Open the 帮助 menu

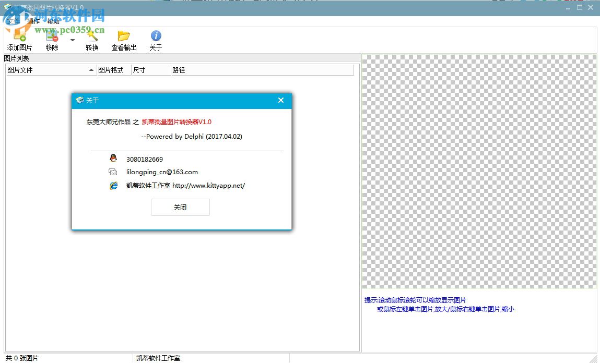(x=53, y=21)
